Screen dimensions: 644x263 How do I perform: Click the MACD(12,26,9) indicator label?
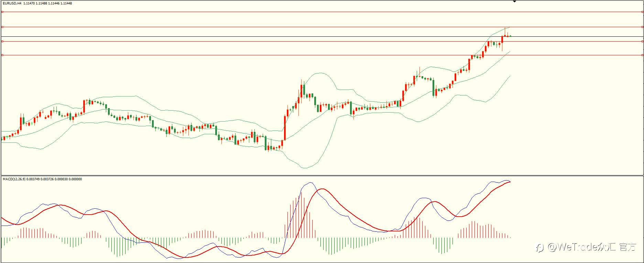point(14,179)
